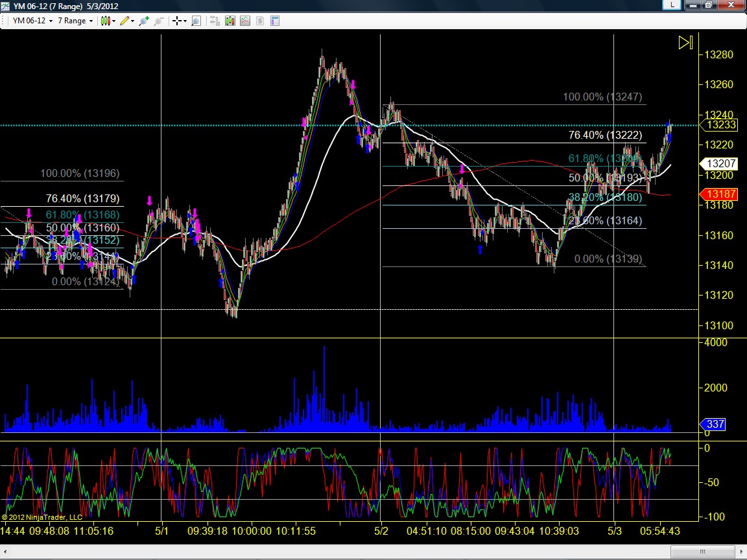Click the white 13207 moving average price marker

(719, 164)
